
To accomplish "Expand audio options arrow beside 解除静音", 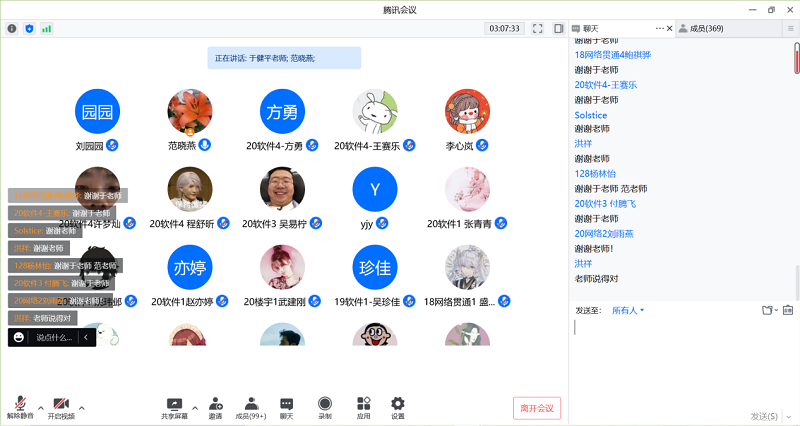I will tap(40, 406).
